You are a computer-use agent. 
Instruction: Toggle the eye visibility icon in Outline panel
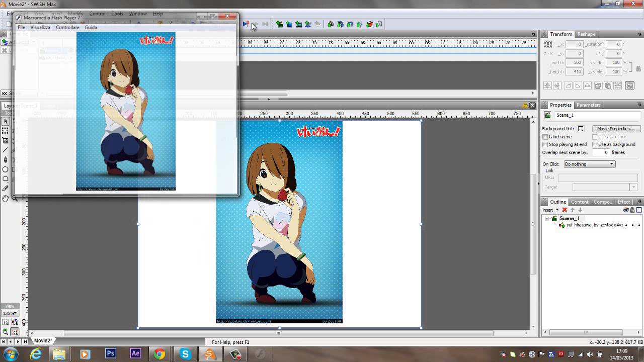626,210
